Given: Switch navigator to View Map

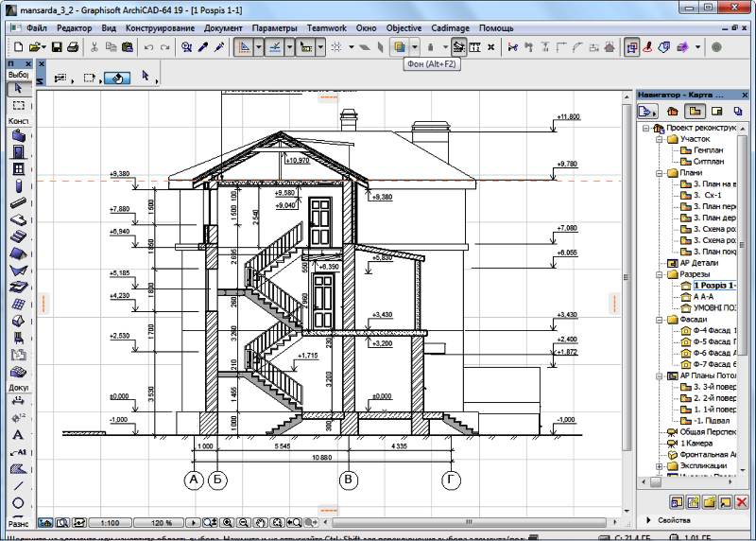Looking at the screenshot, I should click(695, 112).
